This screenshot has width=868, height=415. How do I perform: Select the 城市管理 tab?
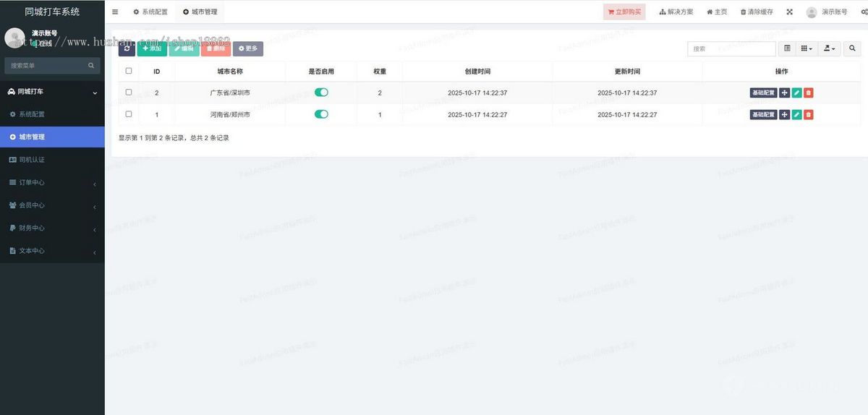click(200, 12)
